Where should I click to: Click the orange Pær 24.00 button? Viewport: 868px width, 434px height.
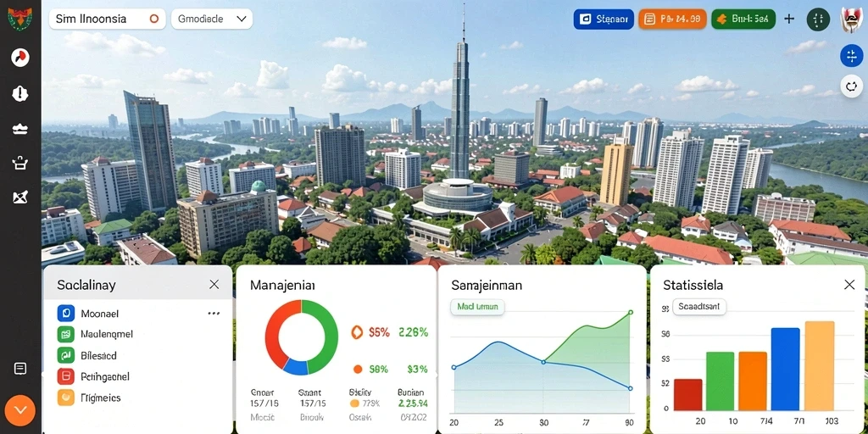[x=672, y=19]
